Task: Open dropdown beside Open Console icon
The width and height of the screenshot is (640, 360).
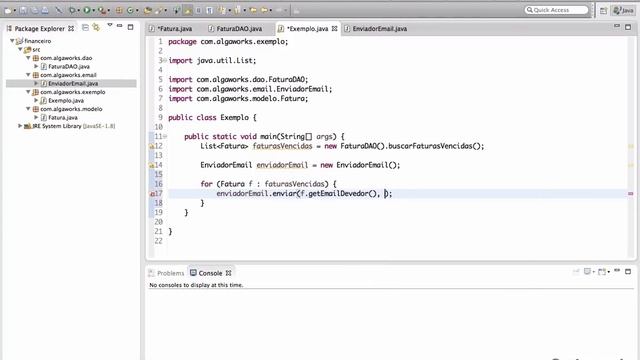Action: tap(608, 272)
